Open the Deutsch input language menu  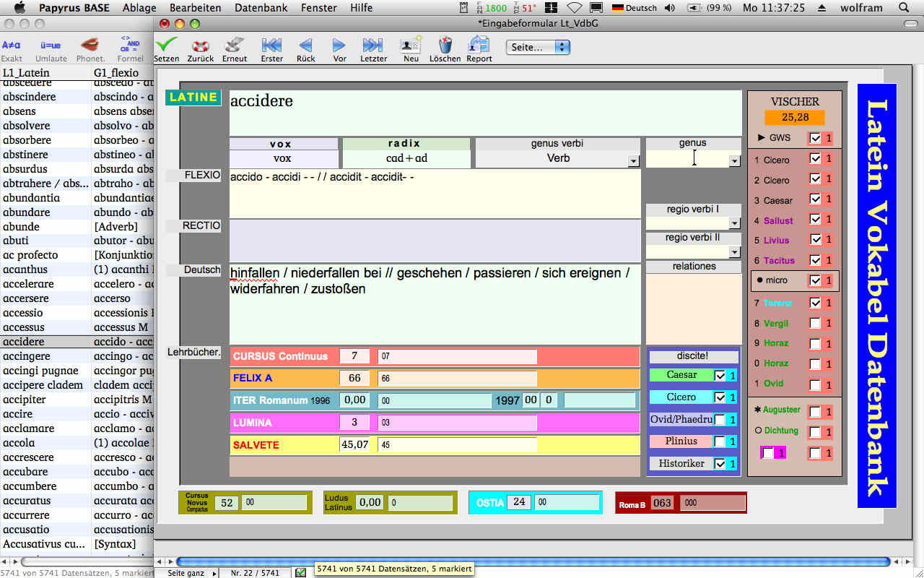[635, 8]
